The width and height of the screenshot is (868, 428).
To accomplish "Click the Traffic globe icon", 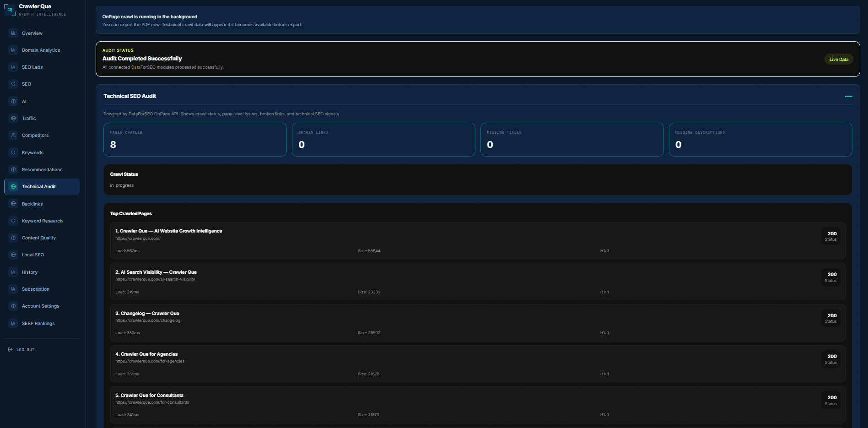I will click(13, 118).
